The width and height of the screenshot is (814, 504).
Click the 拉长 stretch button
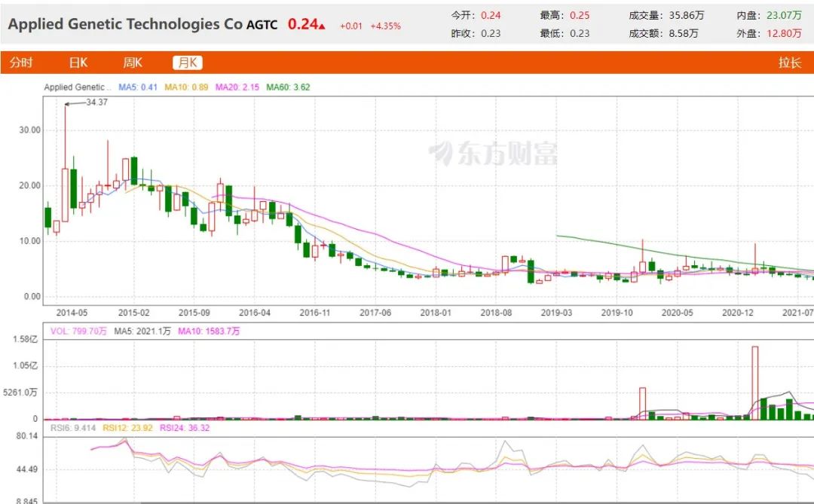point(790,63)
